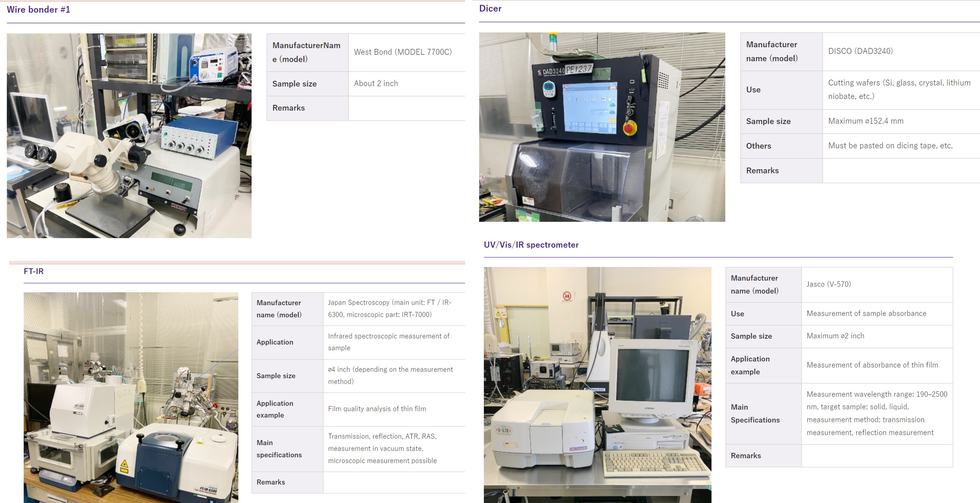Select 'Infrared spectroscopic measurement of sample' cell
This screenshot has width=980, height=503.
(394, 342)
